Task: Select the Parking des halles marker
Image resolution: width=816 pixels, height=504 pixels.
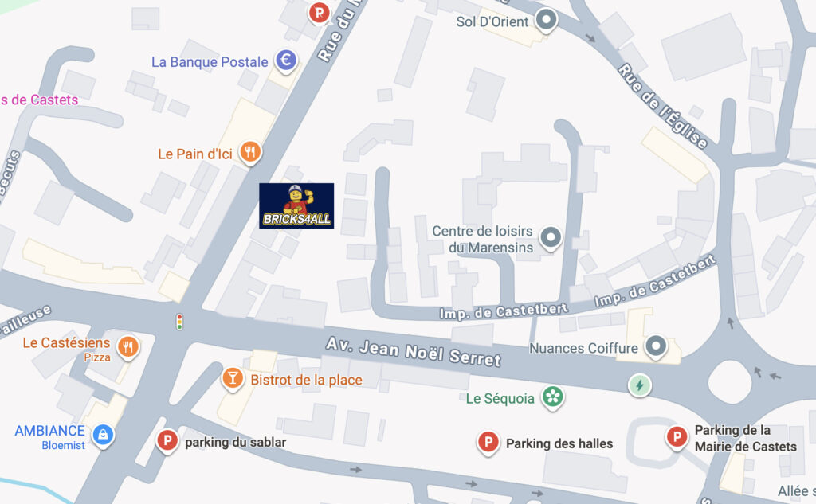Action: tap(488, 443)
